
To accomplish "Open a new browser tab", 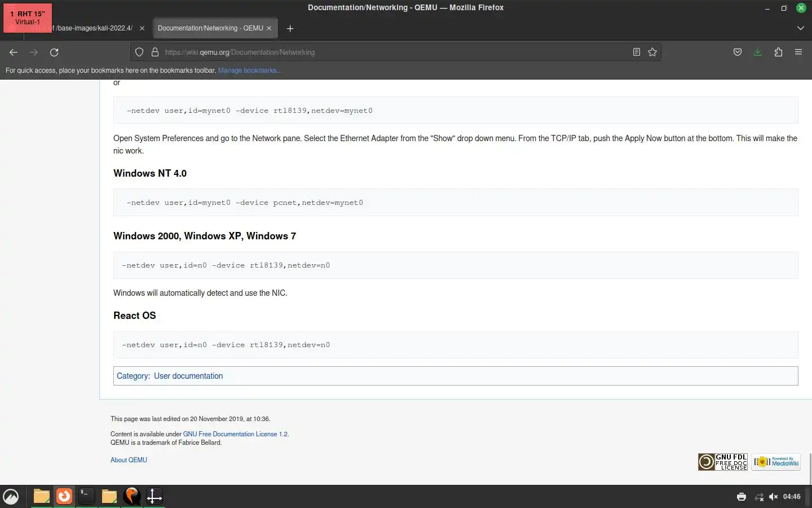I will tap(290, 28).
